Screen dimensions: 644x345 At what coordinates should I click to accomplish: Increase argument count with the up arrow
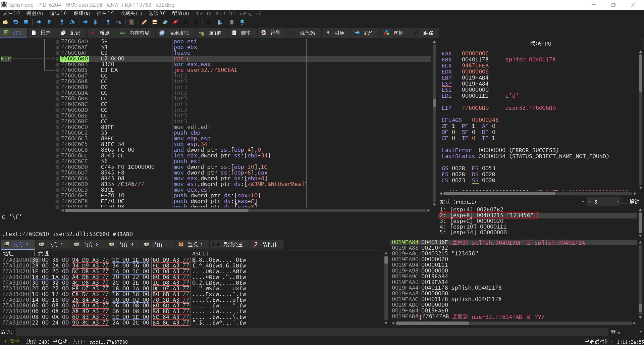[618, 202]
